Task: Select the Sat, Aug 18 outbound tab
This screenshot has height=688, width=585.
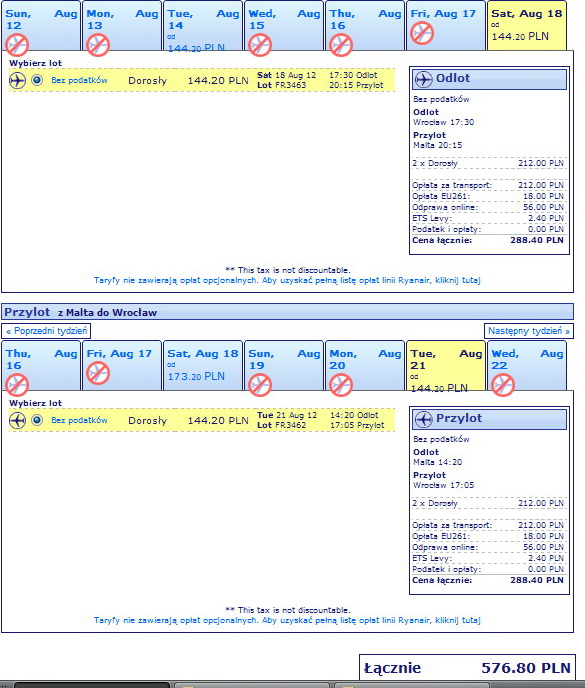Action: click(x=527, y=25)
